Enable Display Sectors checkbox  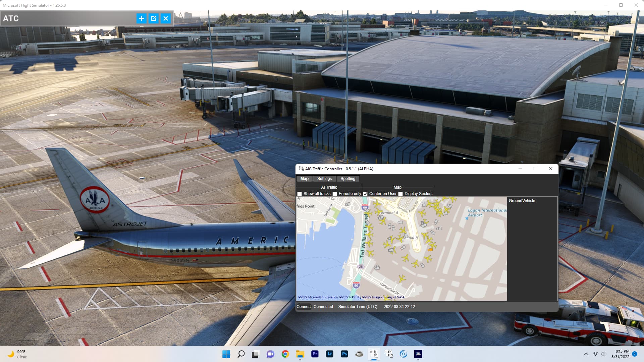(400, 194)
